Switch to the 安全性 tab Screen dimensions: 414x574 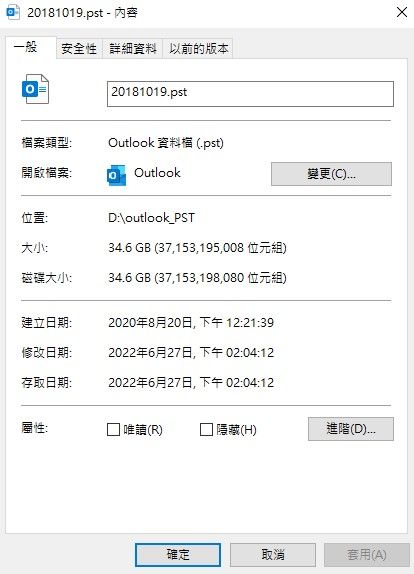click(79, 48)
